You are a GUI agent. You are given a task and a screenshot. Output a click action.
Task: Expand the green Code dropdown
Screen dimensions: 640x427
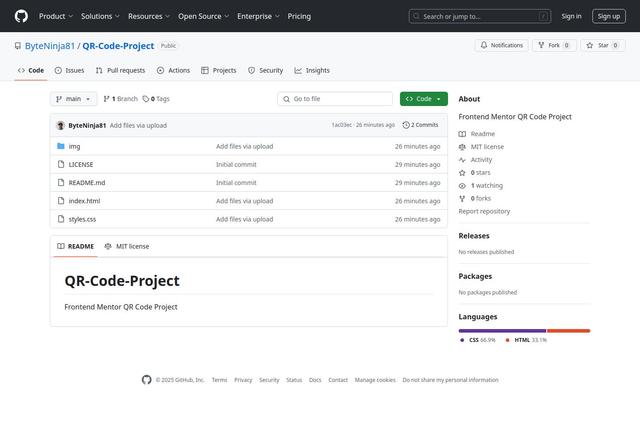click(x=423, y=99)
